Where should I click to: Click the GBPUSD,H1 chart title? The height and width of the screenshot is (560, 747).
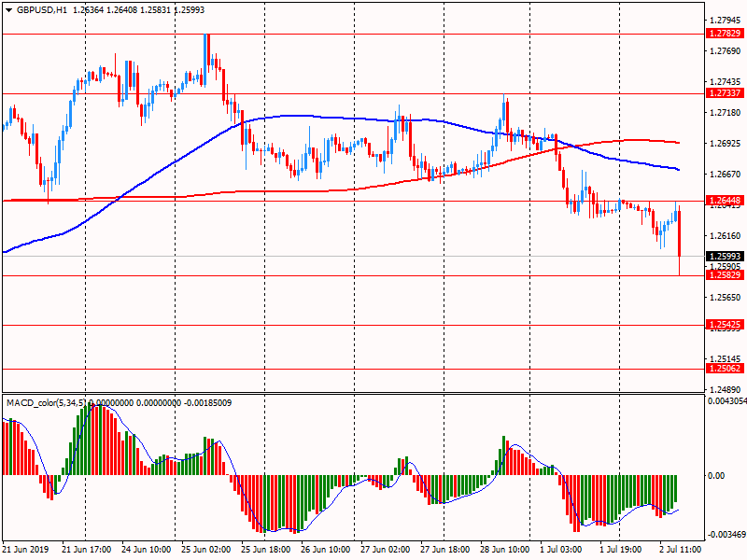tap(42, 9)
